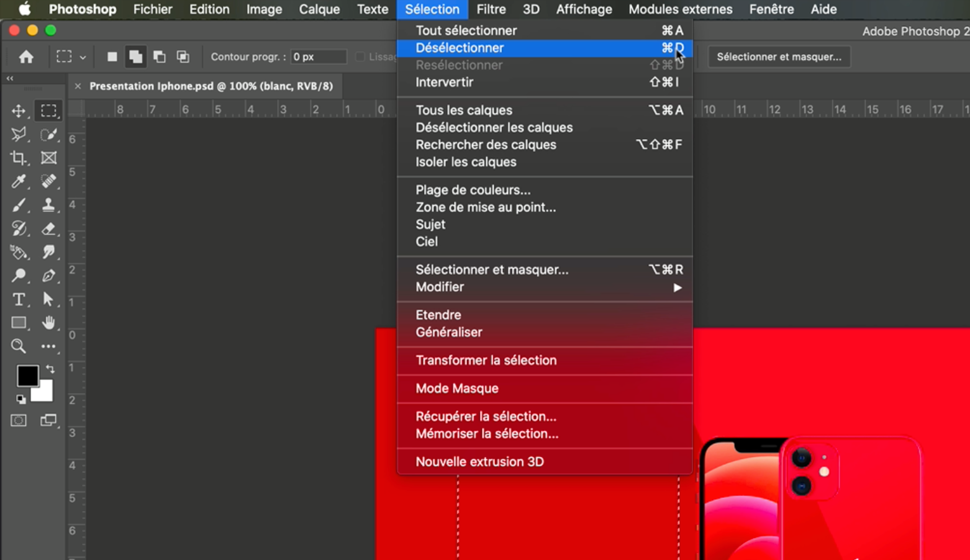Select the Eraser tool
Viewport: 970px width, 560px height.
(x=48, y=228)
